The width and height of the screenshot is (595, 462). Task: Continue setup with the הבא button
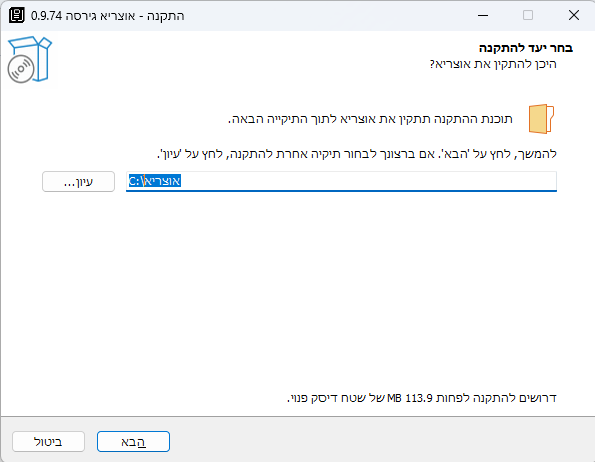(x=133, y=442)
